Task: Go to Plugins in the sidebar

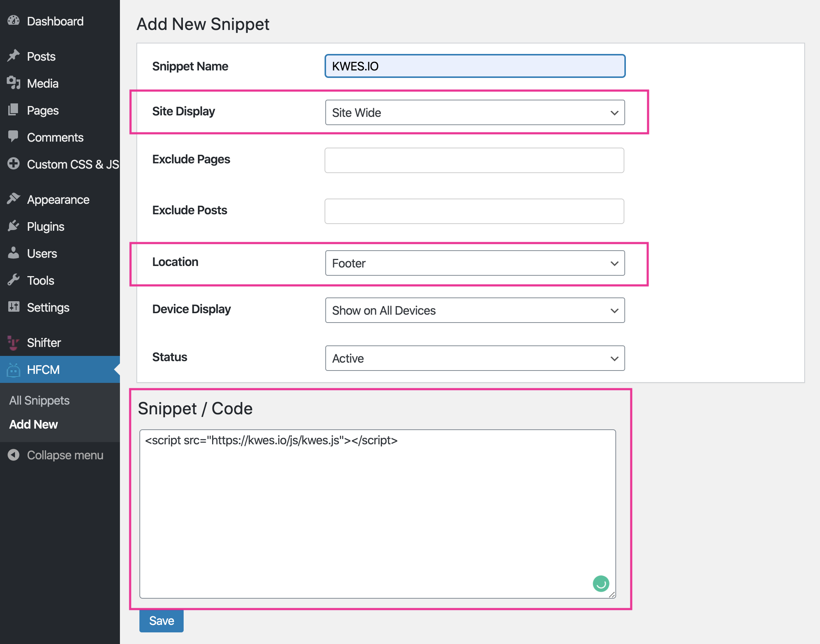Action: coord(60,226)
